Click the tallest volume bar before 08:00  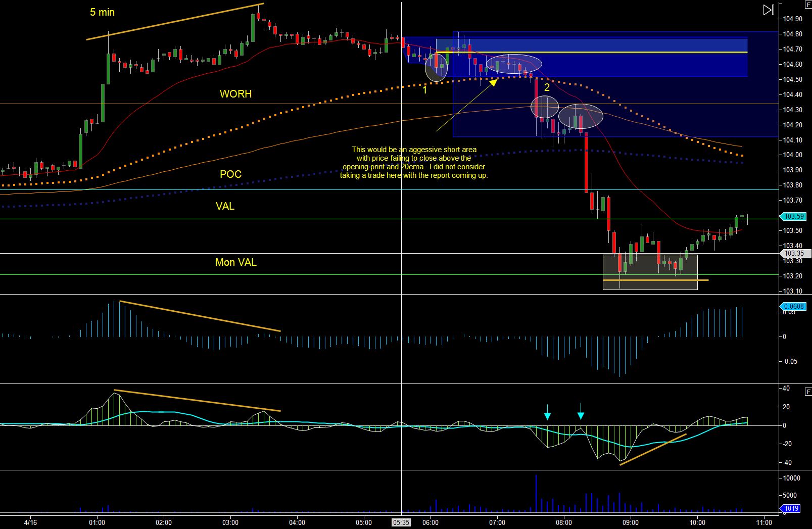[536, 494]
